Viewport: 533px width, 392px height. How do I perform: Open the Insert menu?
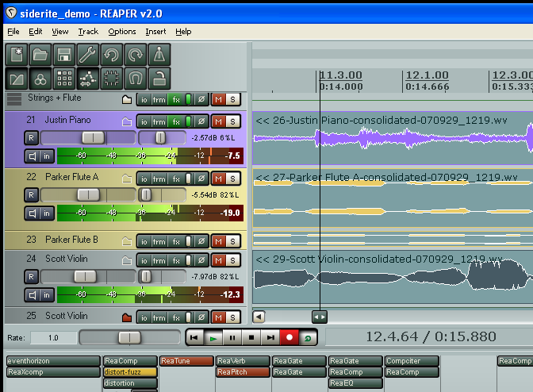(155, 32)
